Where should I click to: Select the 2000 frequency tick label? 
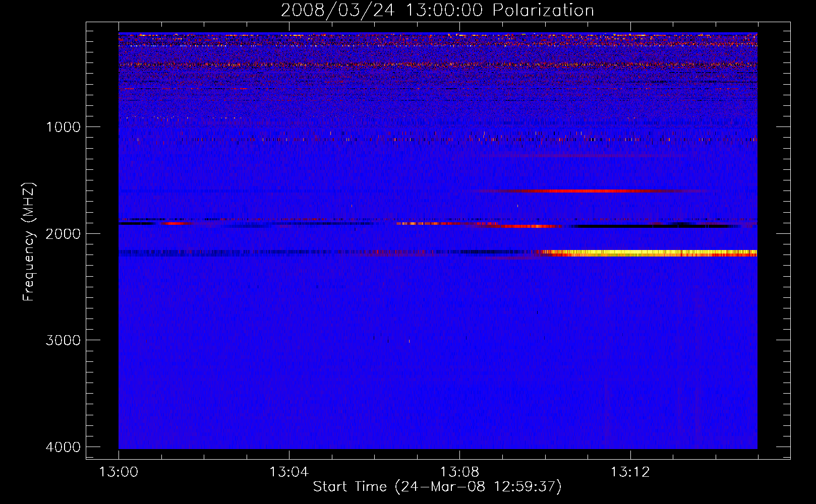tap(63, 234)
